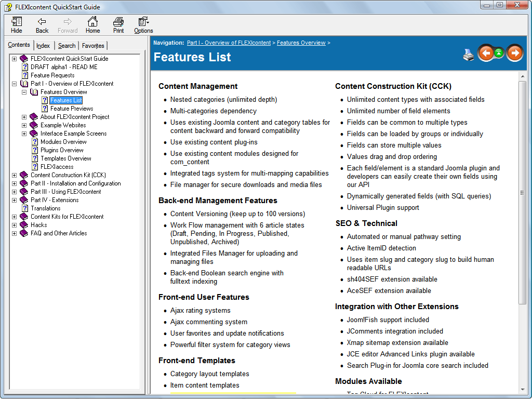The width and height of the screenshot is (532, 399).
Task: Click 'Ajax commenting system' list item
Action: click(209, 322)
